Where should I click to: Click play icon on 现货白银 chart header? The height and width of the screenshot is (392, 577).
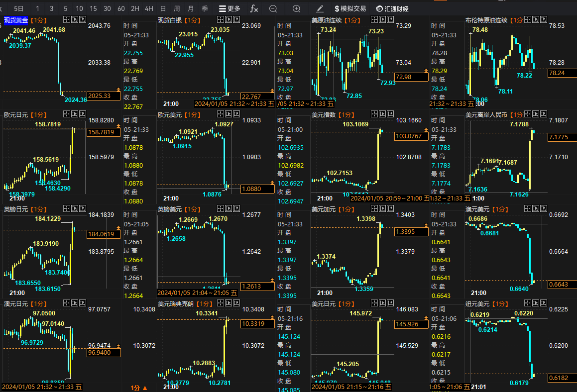coord(229,20)
